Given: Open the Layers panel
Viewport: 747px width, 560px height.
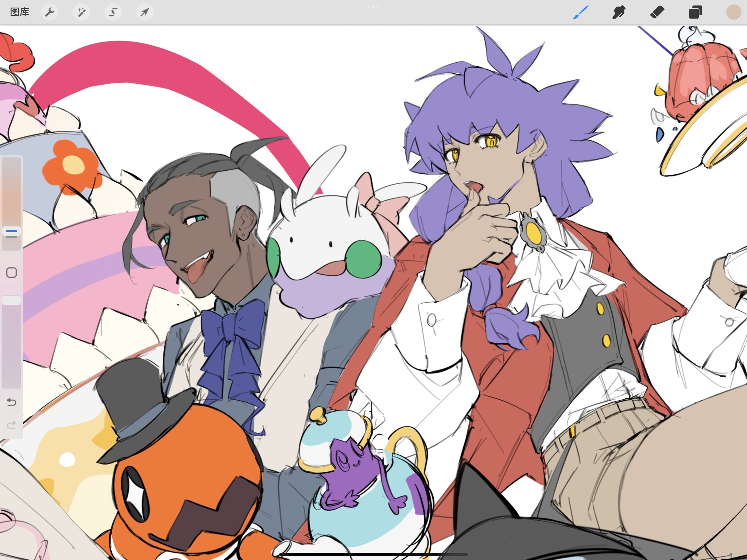Looking at the screenshot, I should pos(695,12).
